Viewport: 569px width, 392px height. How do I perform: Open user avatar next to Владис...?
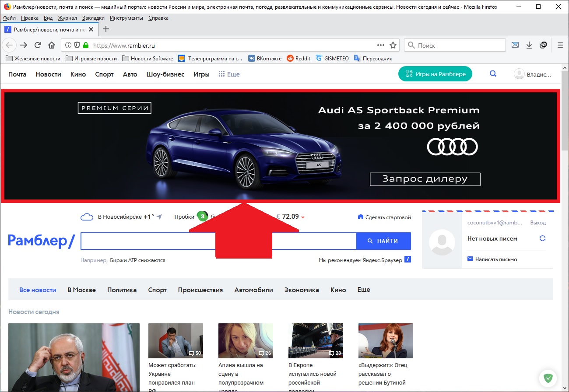(519, 74)
